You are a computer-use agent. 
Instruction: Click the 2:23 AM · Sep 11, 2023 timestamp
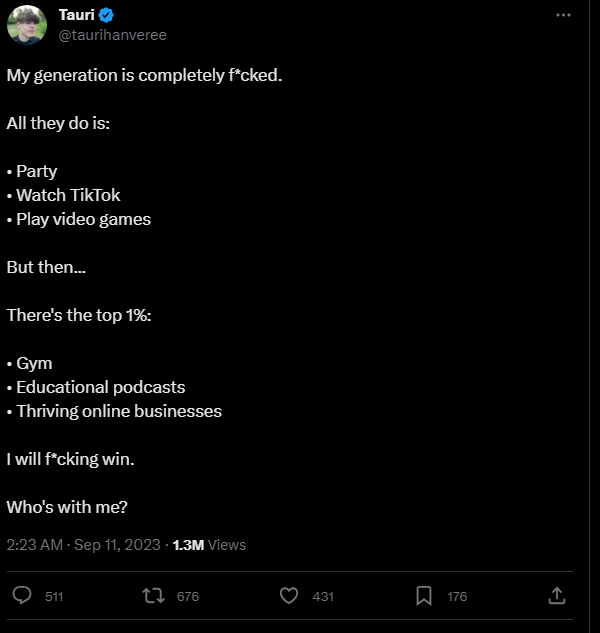84,545
